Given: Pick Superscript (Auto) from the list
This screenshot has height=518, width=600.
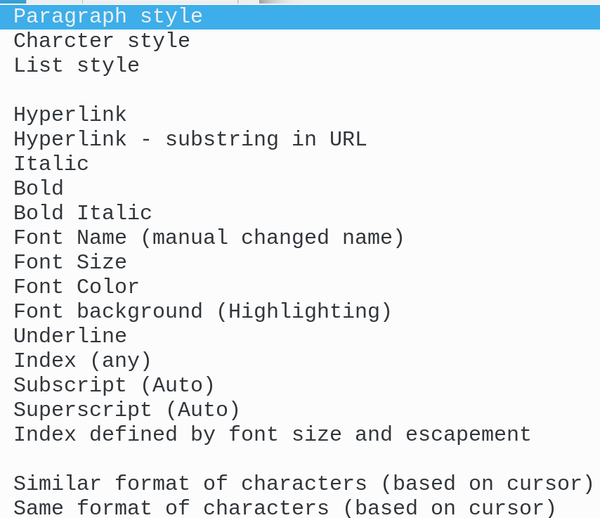Looking at the screenshot, I should pyautogui.click(x=300, y=410).
